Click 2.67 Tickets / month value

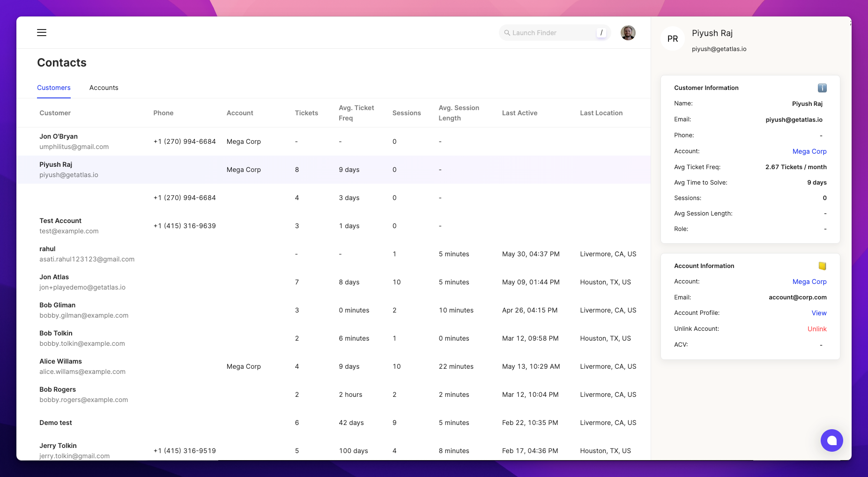tap(796, 167)
